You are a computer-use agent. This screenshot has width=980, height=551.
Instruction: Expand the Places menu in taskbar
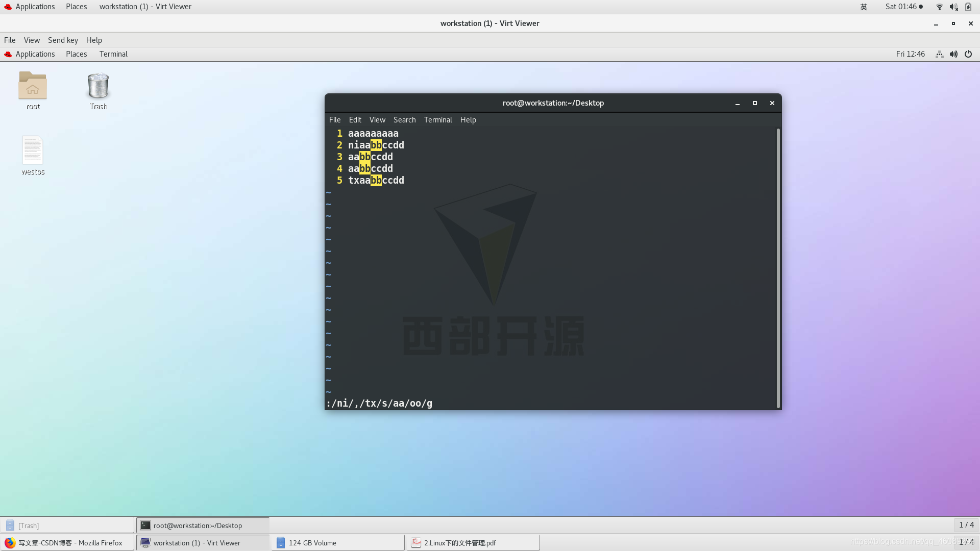point(76,54)
